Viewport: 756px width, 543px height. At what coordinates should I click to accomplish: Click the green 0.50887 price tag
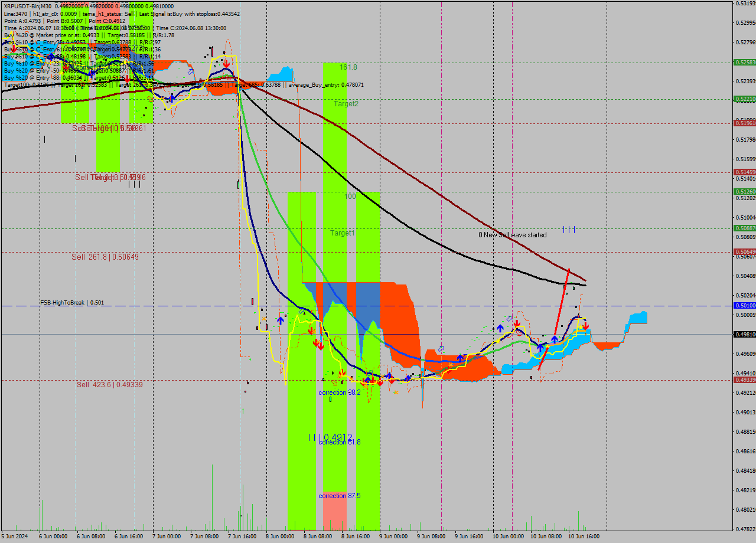[x=744, y=228]
